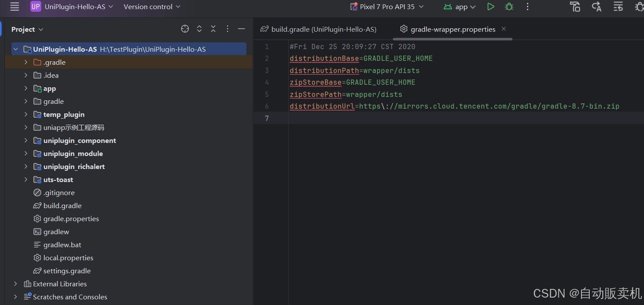The width and height of the screenshot is (644, 305).
Task: Select the uniapp示例工程源码 folder label
Action: (x=74, y=127)
